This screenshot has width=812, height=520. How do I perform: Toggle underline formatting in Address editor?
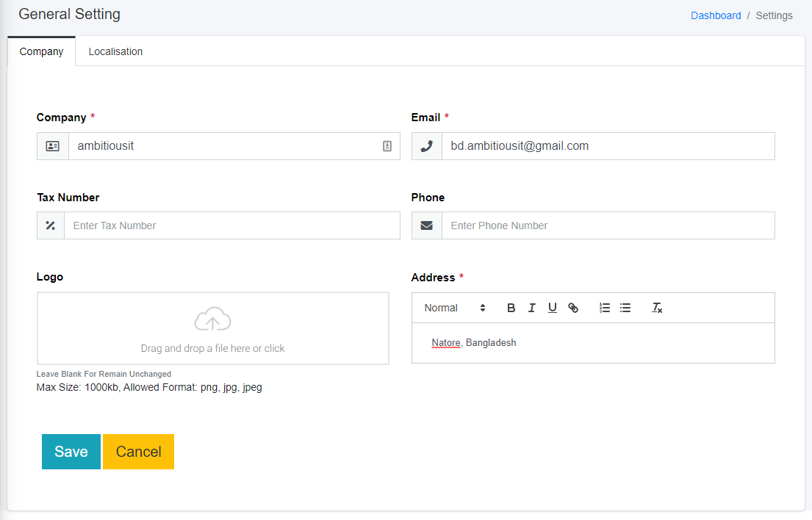click(x=553, y=308)
